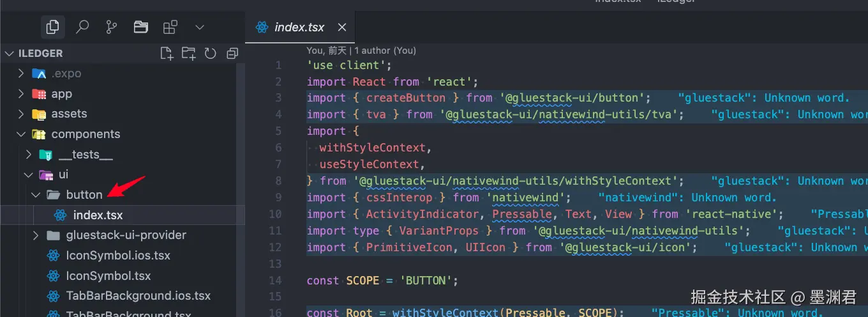Viewport: 868px width, 317px height.
Task: Click the 'use client' directive on line 1
Action: [x=346, y=65]
